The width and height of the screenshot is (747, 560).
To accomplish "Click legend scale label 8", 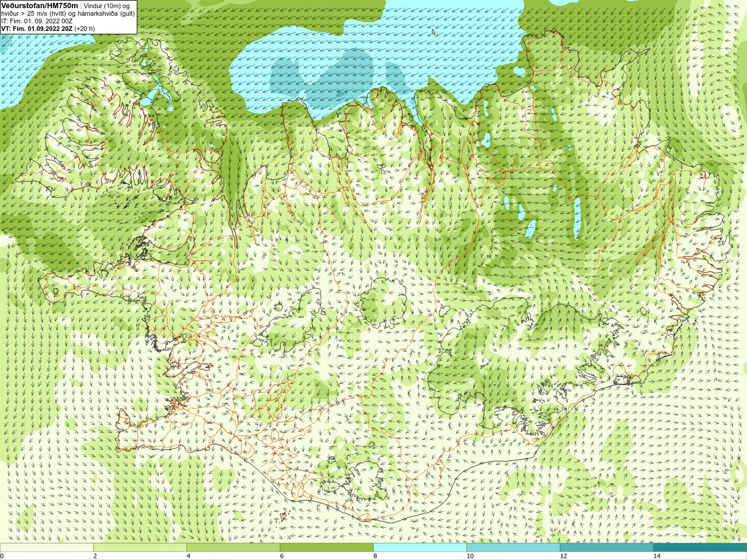I will pyautogui.click(x=375, y=556).
